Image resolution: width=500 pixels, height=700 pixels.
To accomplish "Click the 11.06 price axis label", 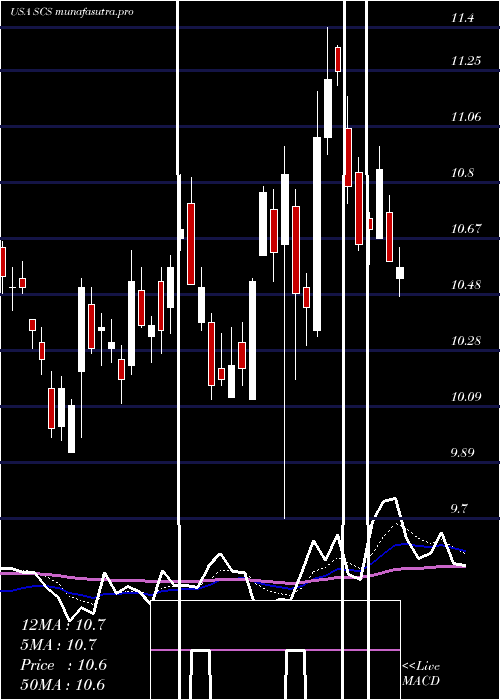I will point(466,117).
